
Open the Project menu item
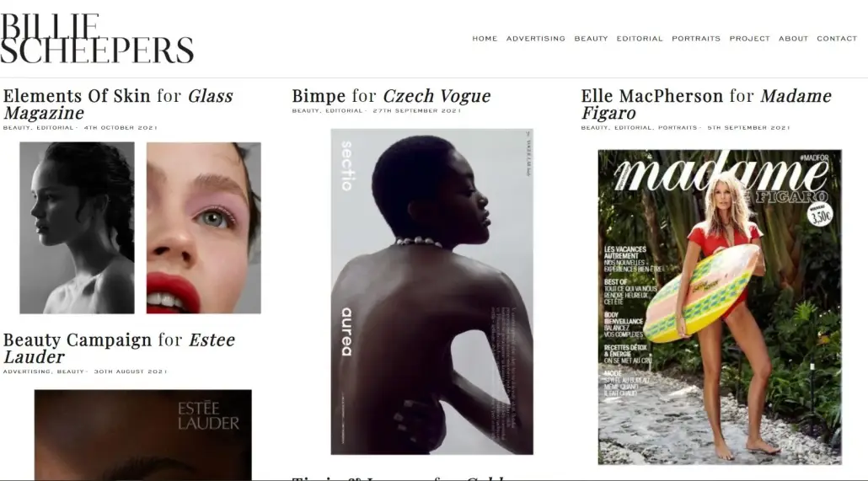[x=749, y=39]
